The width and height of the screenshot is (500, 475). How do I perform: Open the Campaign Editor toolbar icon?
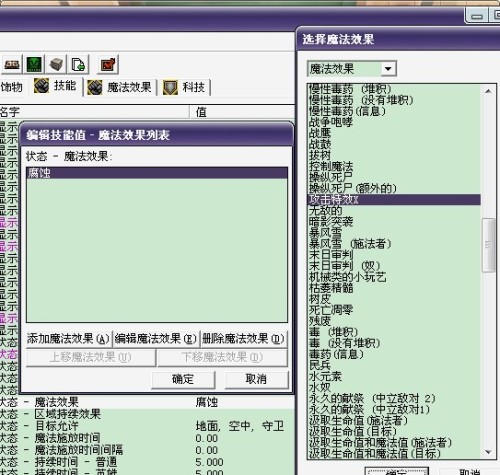coord(11,64)
